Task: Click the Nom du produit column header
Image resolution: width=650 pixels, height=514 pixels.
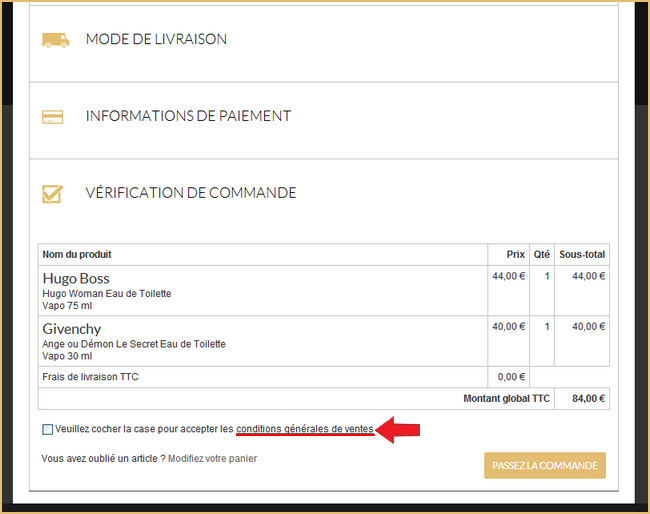Action: tap(77, 255)
